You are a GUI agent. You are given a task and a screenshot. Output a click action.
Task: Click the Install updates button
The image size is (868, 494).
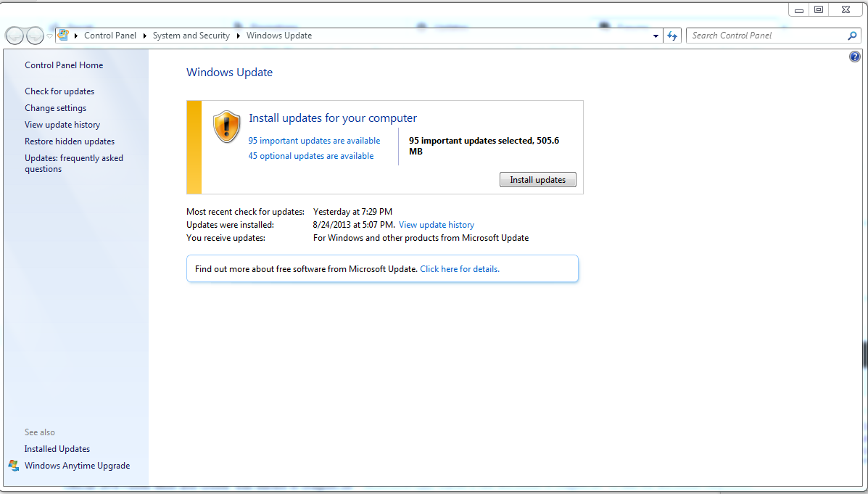pyautogui.click(x=537, y=180)
